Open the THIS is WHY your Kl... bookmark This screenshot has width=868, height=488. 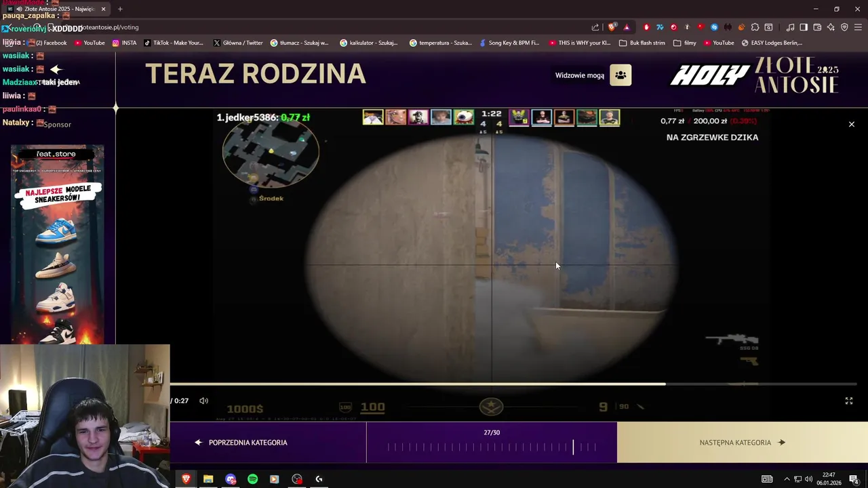click(x=580, y=43)
